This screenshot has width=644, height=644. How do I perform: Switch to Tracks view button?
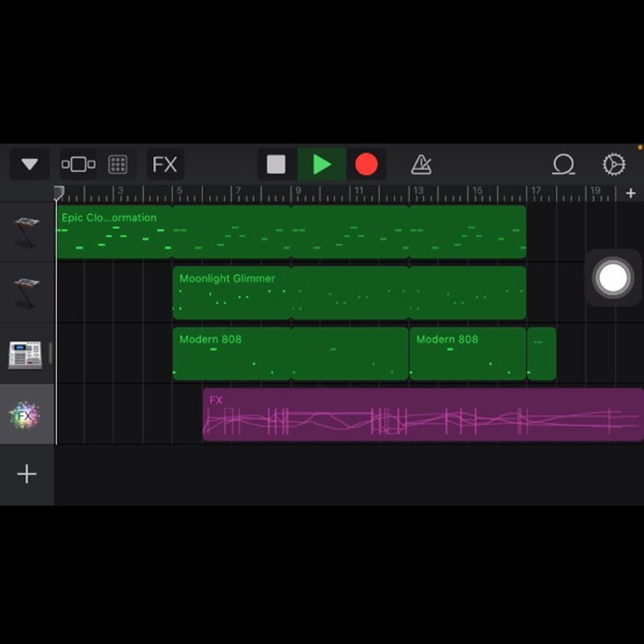click(x=79, y=164)
